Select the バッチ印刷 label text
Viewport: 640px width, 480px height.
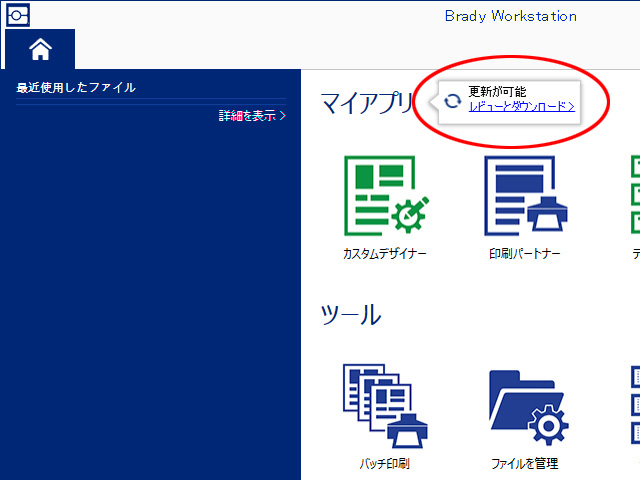384,463
